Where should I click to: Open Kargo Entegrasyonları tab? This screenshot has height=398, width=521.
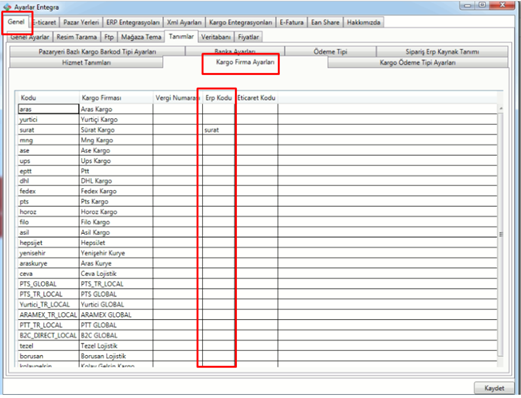pos(240,22)
